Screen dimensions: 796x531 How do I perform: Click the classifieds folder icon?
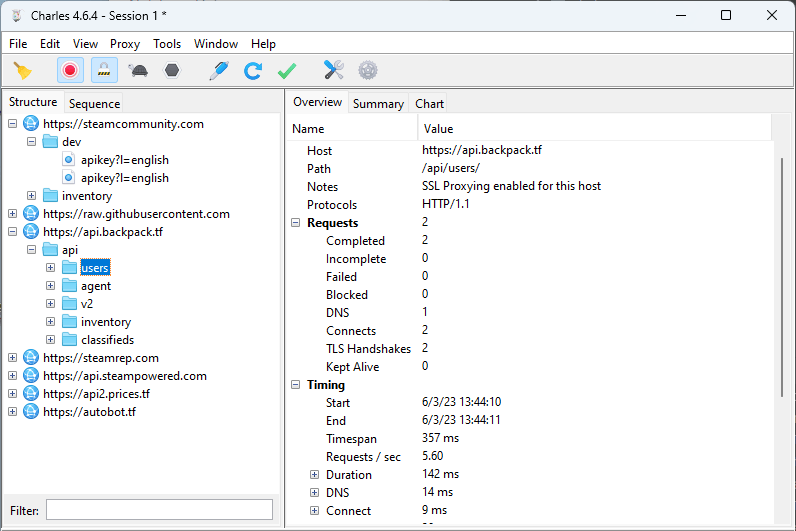tap(70, 339)
